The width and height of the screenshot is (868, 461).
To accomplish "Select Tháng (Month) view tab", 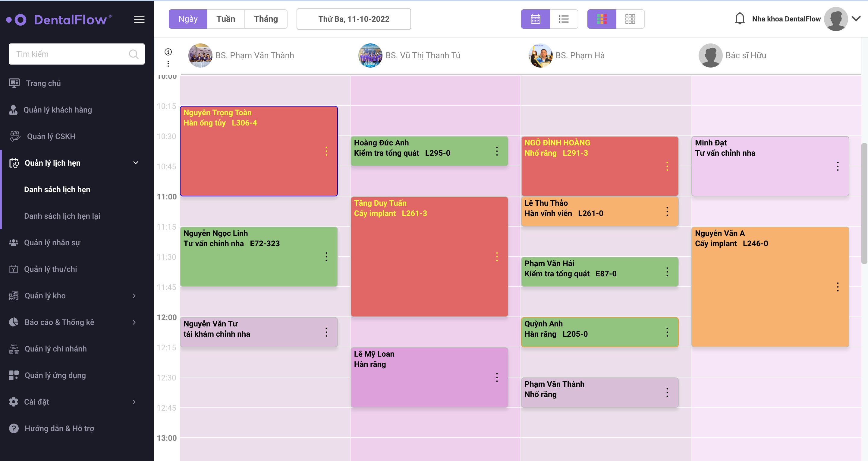I will [x=266, y=18].
